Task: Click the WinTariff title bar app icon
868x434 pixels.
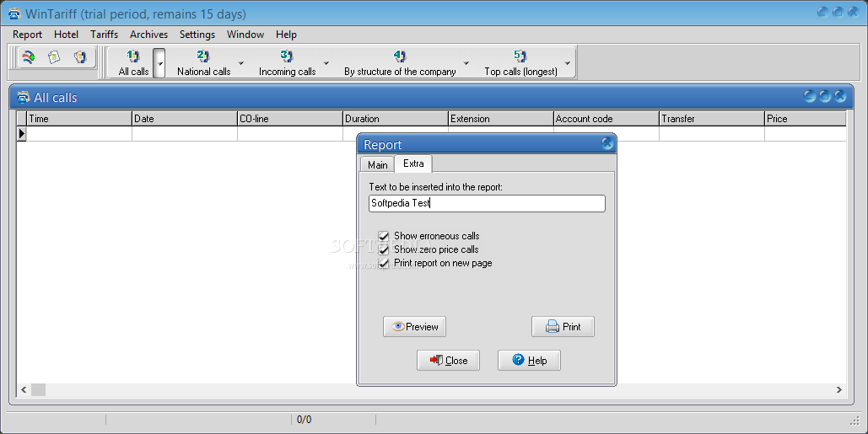Action: [14, 13]
